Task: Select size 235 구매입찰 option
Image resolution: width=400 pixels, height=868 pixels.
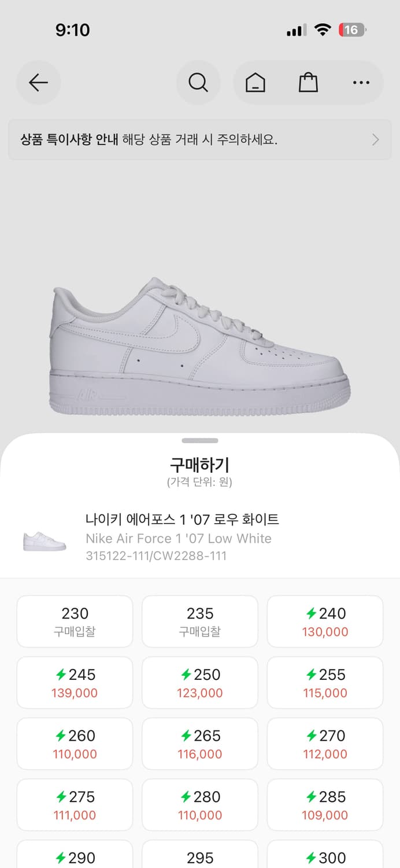Action: [x=200, y=621]
